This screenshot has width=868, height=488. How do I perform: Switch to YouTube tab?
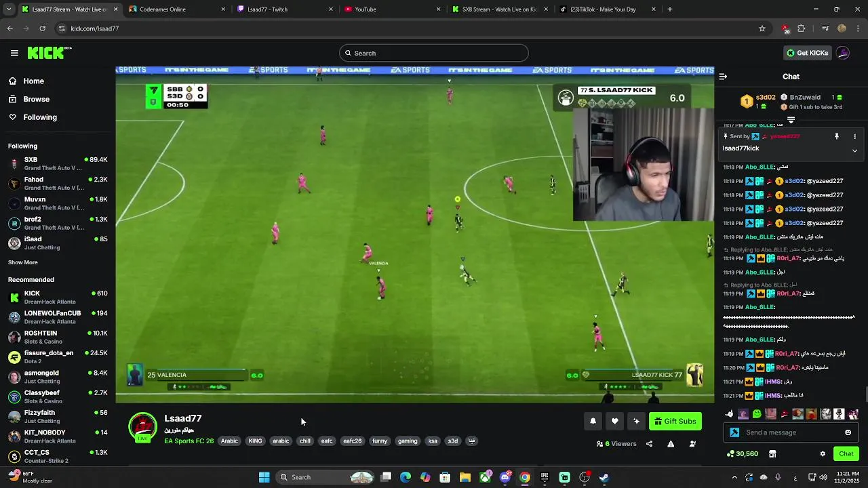pos(393,9)
